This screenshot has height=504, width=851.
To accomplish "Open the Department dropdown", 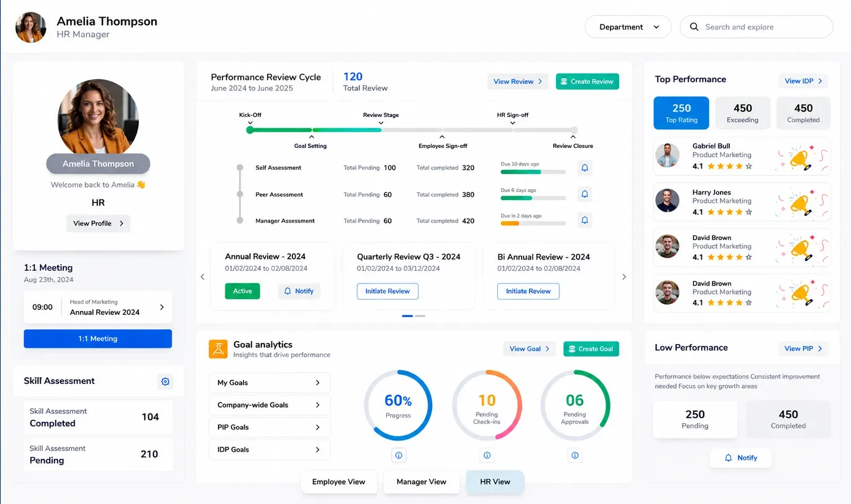I will (628, 27).
